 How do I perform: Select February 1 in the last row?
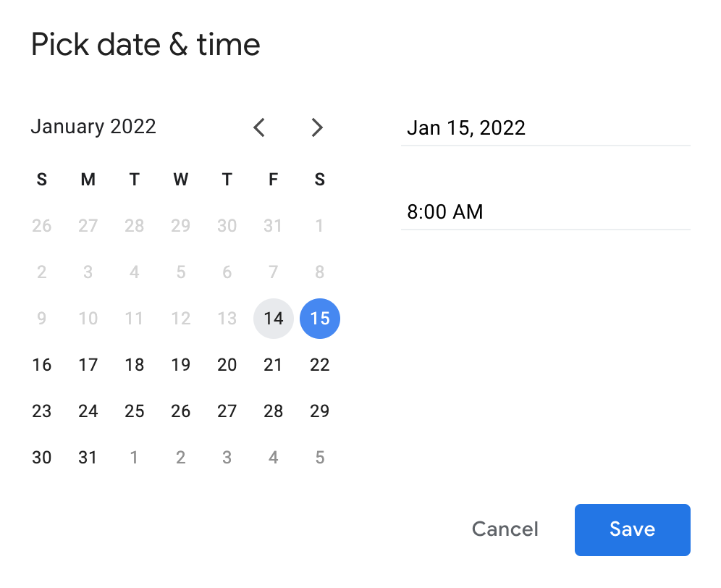click(135, 458)
